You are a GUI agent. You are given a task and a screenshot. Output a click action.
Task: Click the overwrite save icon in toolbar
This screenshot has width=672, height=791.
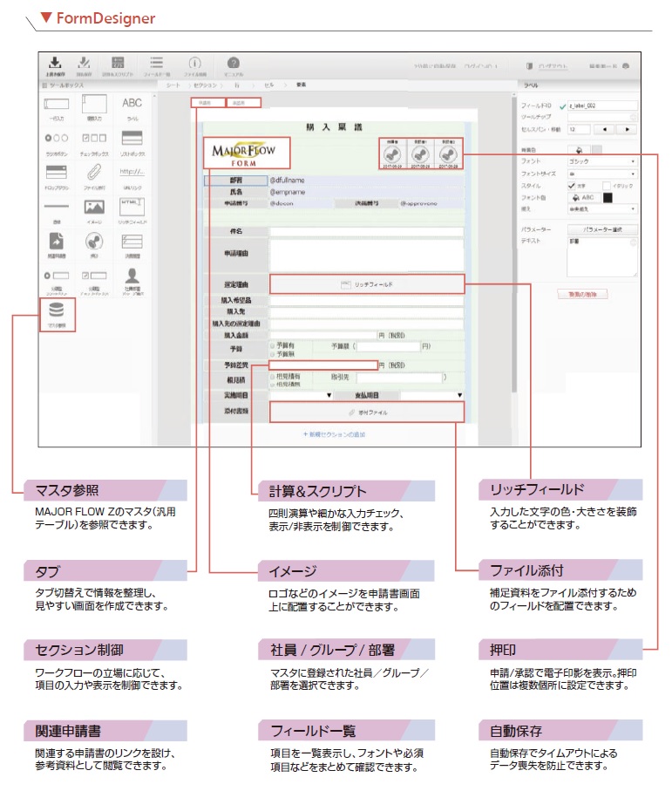click(x=55, y=65)
